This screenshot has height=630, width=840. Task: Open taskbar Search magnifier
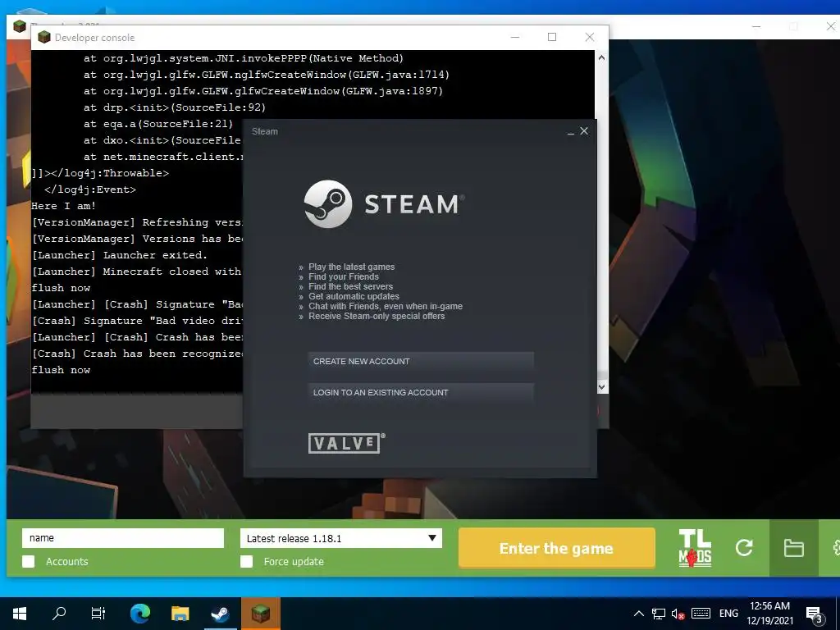tap(59, 614)
